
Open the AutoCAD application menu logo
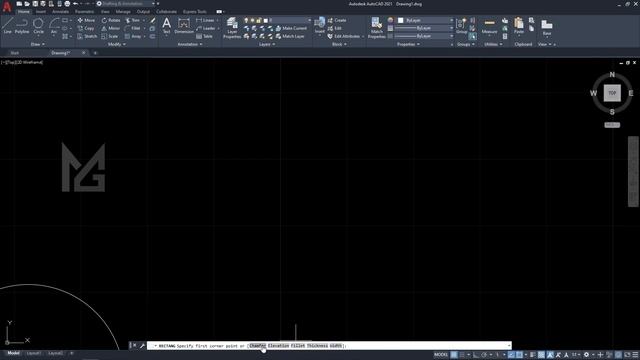[7, 6]
